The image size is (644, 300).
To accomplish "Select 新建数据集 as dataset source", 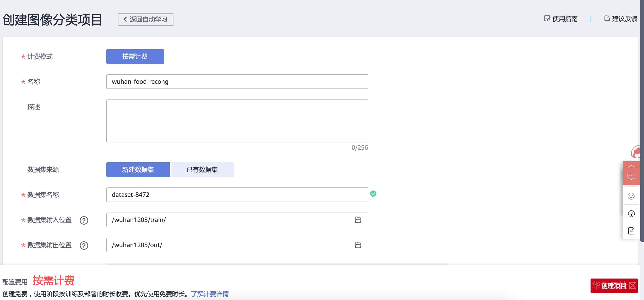I will (x=138, y=170).
